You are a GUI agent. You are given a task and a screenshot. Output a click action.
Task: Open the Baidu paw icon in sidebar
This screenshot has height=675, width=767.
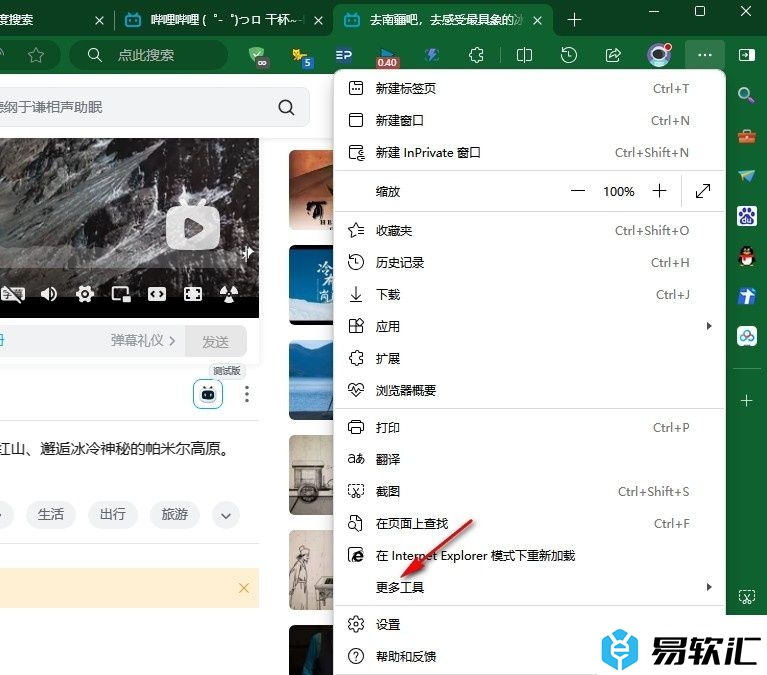click(746, 216)
